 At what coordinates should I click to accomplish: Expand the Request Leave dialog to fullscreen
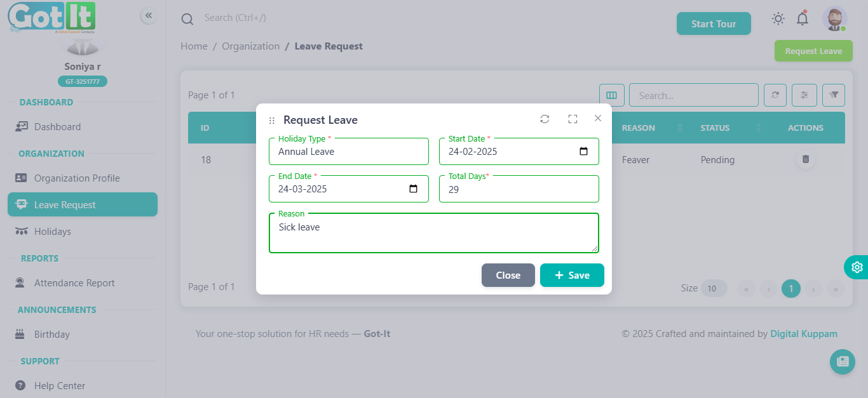click(573, 119)
